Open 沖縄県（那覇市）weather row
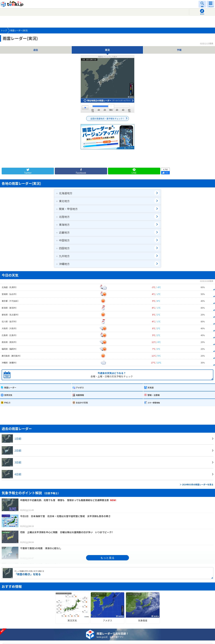215x644 pixels. [107, 363]
